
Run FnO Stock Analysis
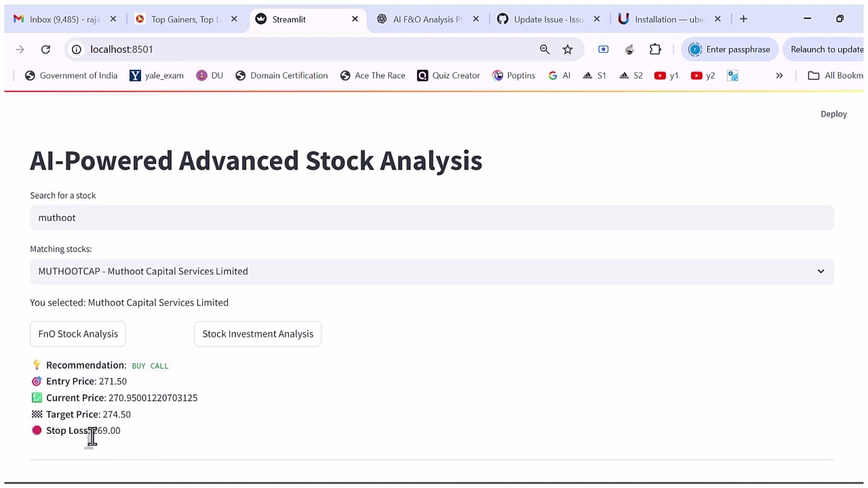pyautogui.click(x=78, y=333)
